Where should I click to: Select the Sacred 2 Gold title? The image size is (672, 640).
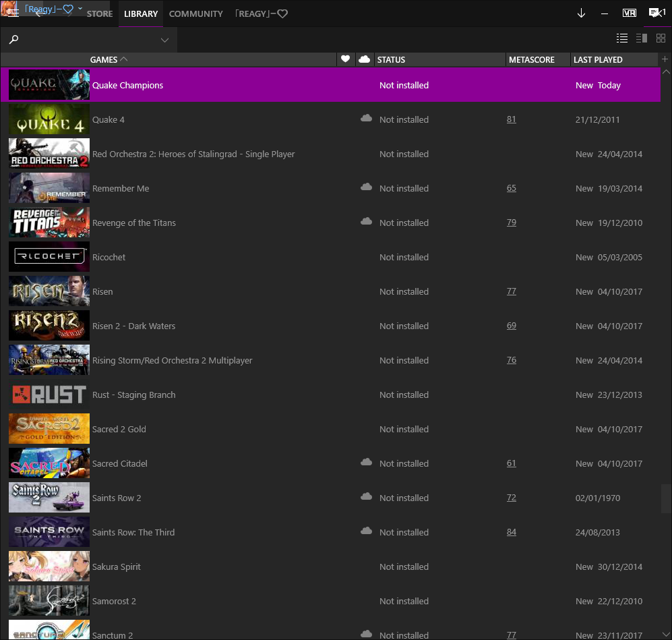[x=119, y=429]
